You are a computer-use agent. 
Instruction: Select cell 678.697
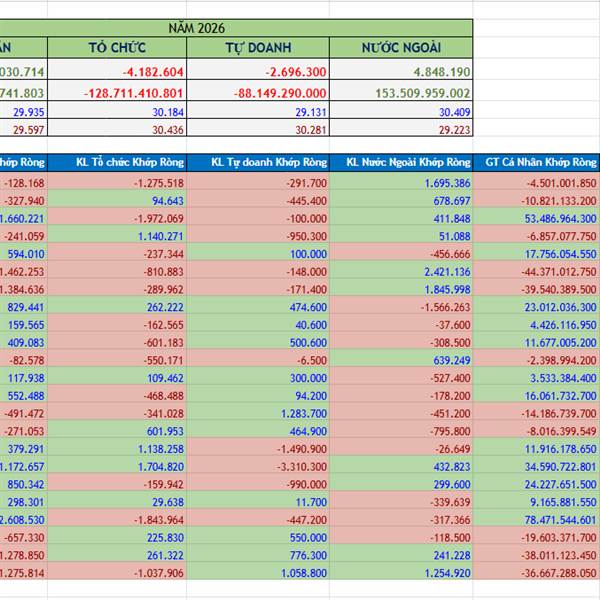(x=401, y=199)
